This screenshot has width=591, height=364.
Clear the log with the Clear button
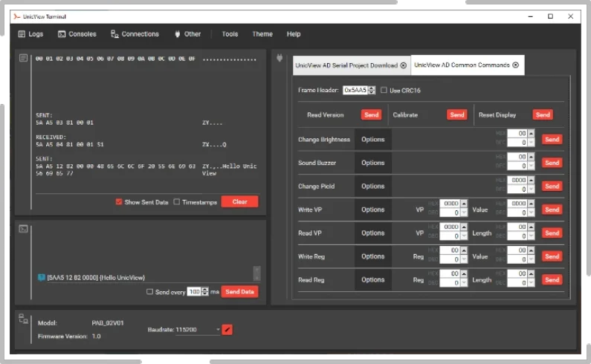point(239,201)
